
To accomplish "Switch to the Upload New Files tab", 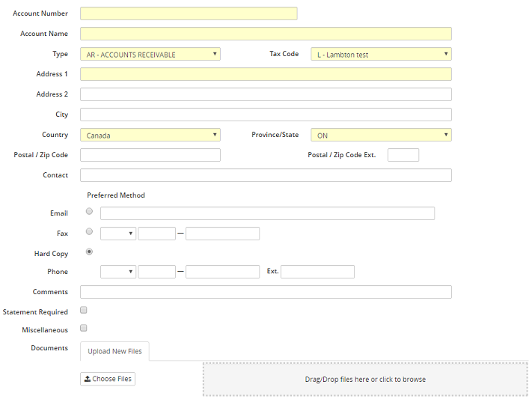I will (114, 351).
